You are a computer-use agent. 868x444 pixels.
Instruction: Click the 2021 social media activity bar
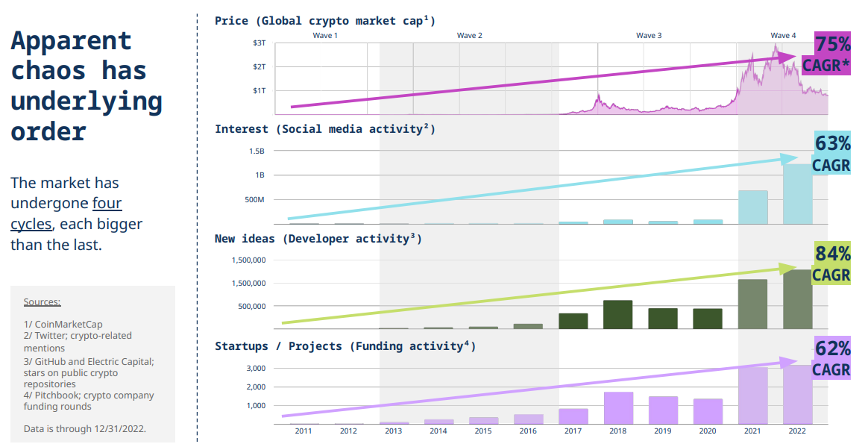pos(752,207)
